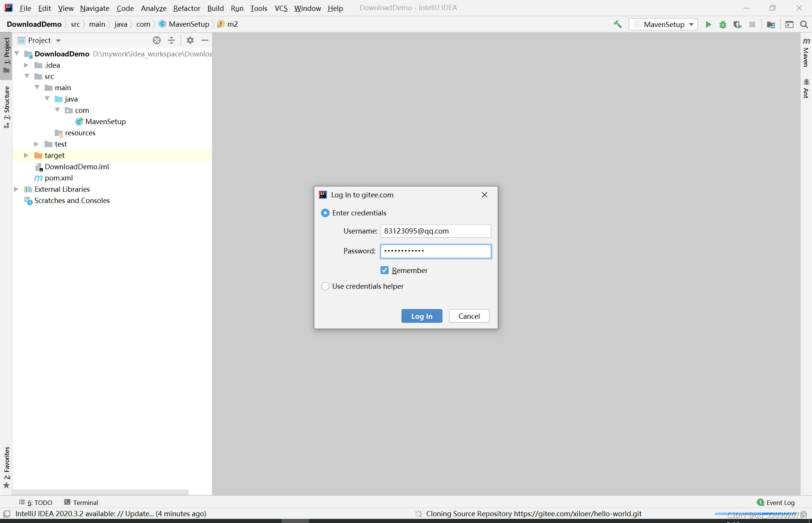Click the Search Everywhere magnifier icon
Screen dimensions: 812x523
(804, 24)
